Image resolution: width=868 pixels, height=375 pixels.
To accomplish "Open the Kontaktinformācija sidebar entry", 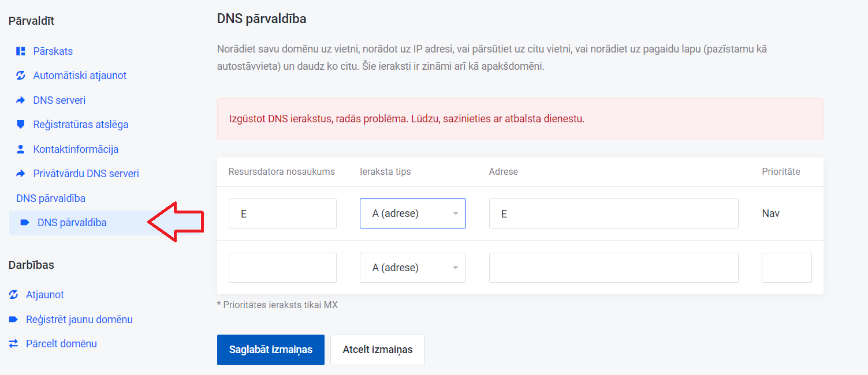I will tap(76, 149).
